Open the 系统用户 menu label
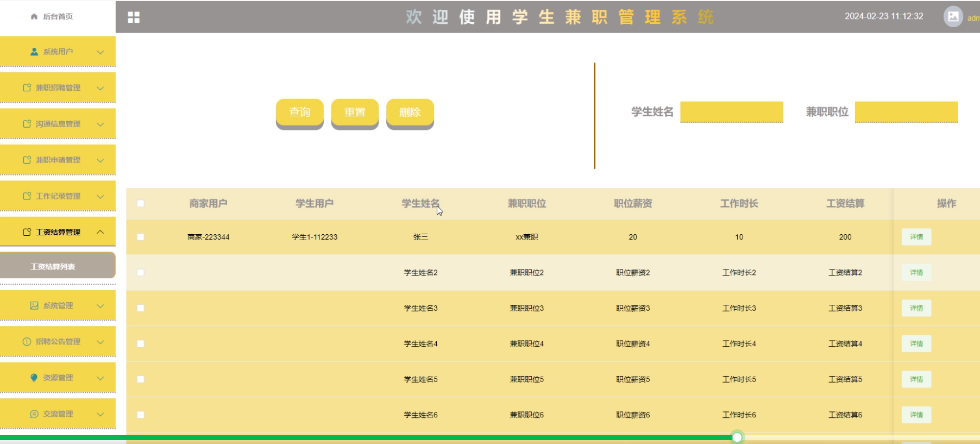 pyautogui.click(x=58, y=52)
